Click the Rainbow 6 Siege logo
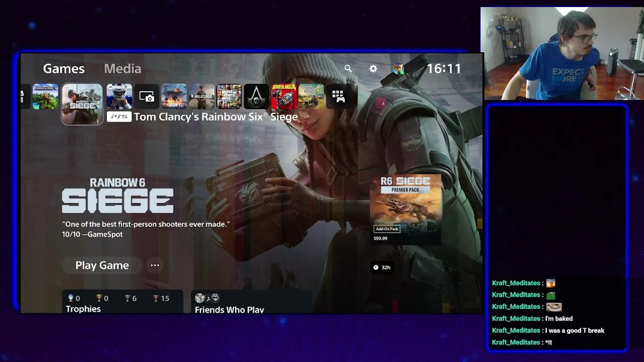Screen dimensions: 644x362 tap(118, 196)
